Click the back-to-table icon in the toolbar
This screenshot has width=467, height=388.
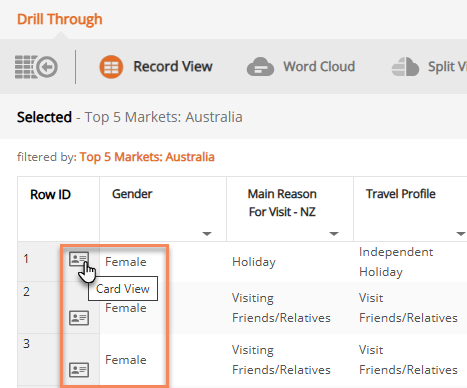click(x=36, y=67)
